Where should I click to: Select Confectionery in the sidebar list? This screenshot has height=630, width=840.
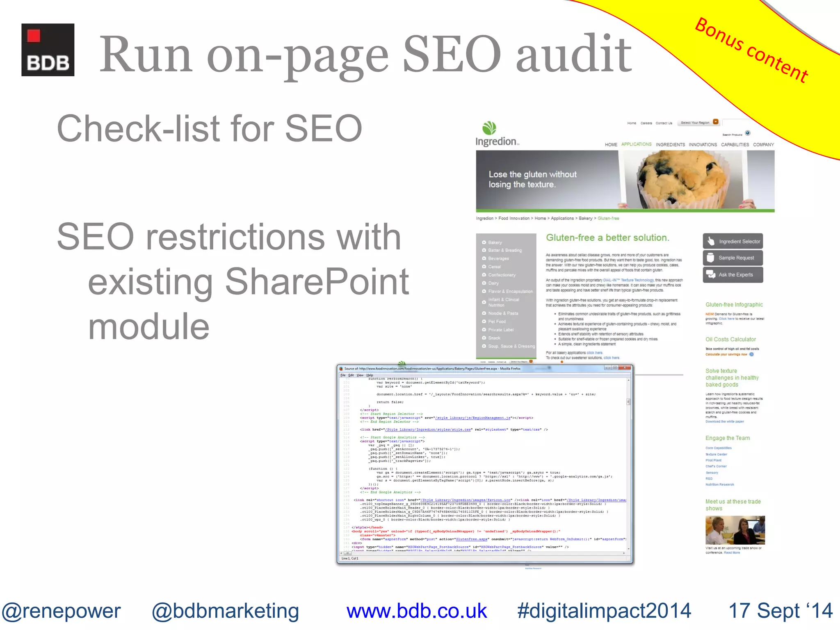502,275
